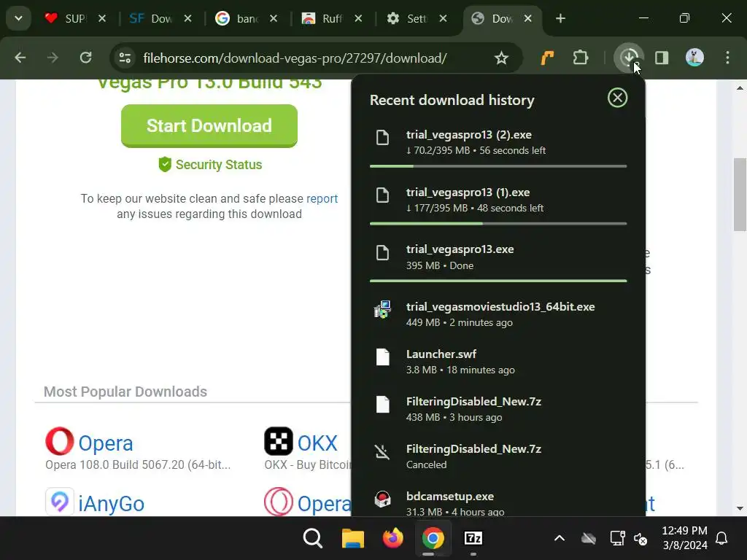Open the 438 MB FilteringDisabled_New.7z download

[498, 409]
